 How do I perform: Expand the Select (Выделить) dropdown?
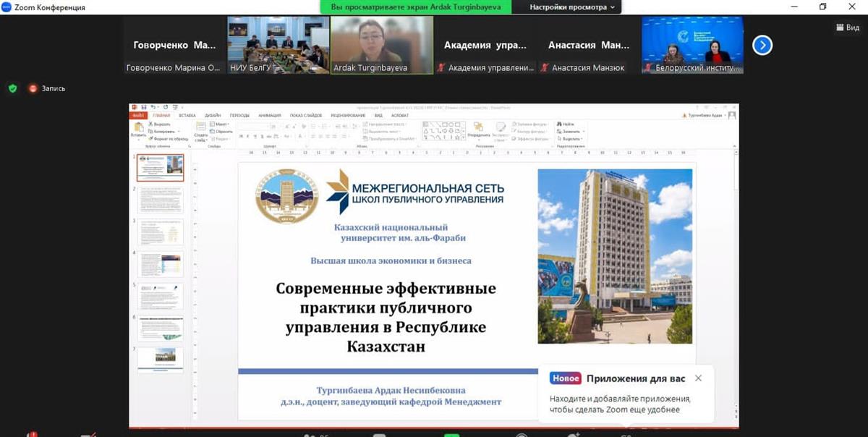(571, 138)
